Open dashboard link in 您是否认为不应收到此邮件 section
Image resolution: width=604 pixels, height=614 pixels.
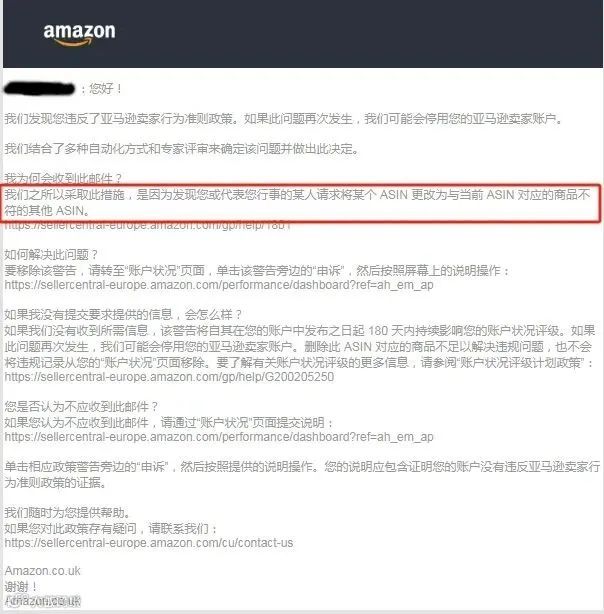219,437
